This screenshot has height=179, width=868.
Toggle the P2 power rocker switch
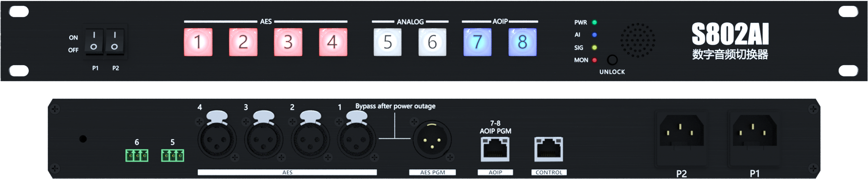point(115,41)
